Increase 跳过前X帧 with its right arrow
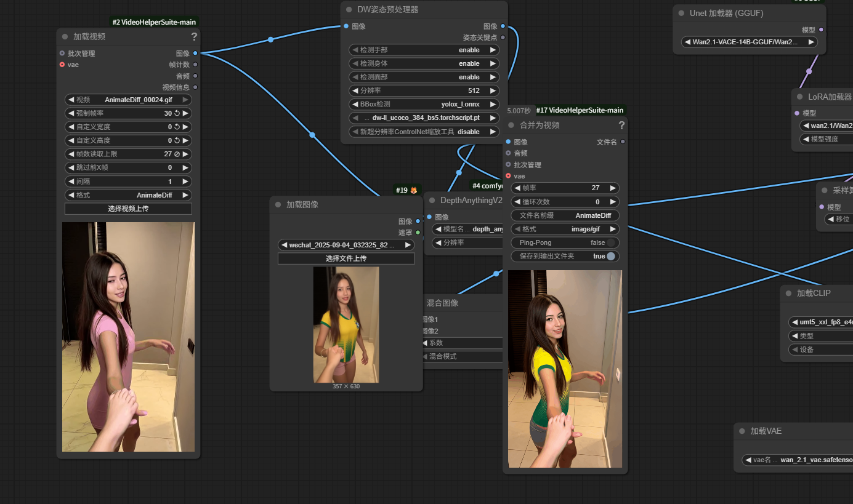Viewport: 853px width, 504px height. [x=185, y=167]
